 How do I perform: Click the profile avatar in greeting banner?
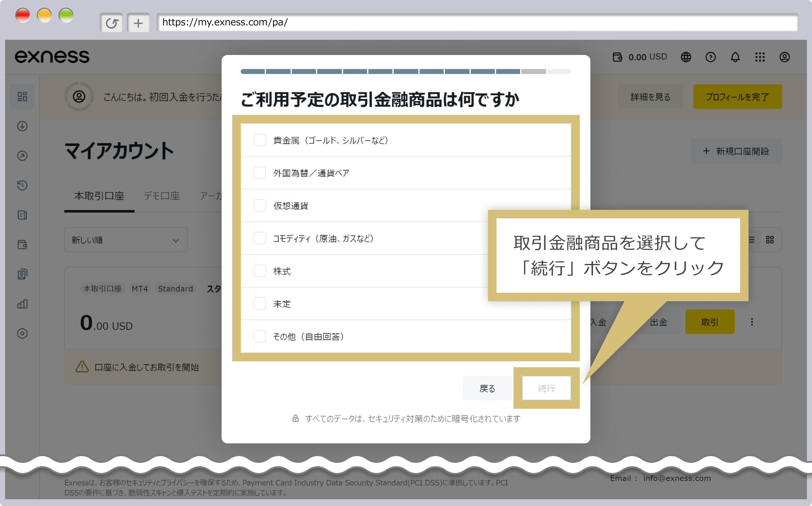79,96
